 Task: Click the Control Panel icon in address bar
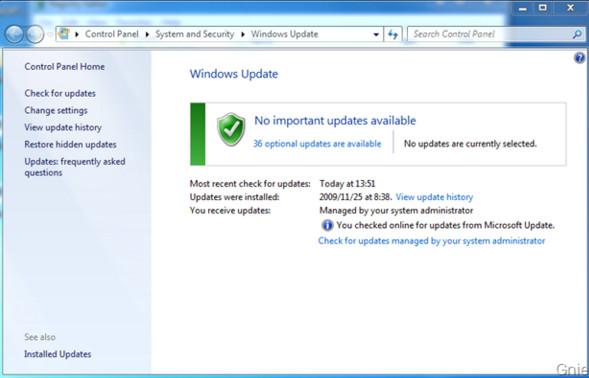[x=64, y=34]
